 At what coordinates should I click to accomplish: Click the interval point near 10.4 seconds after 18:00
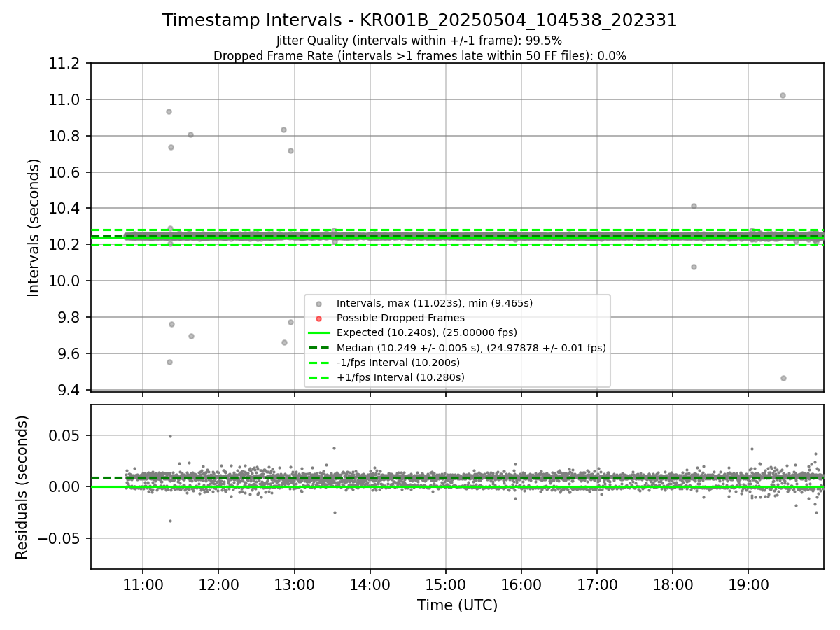(x=694, y=206)
